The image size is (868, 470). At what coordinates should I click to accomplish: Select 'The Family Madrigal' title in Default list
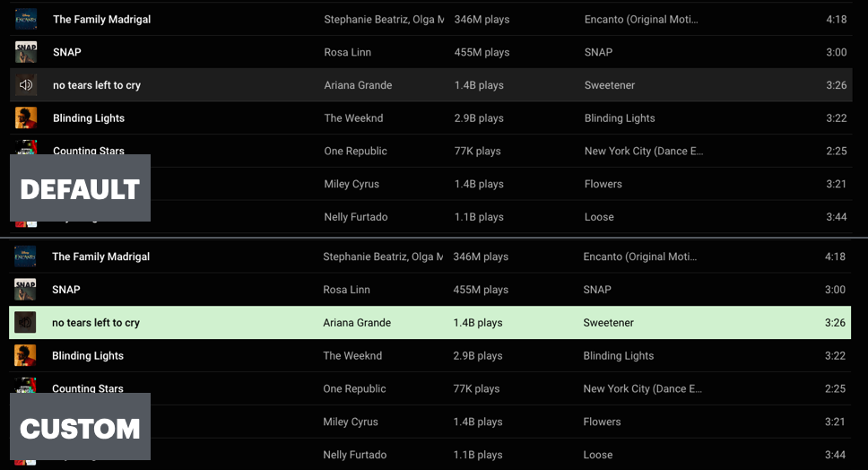click(x=102, y=20)
